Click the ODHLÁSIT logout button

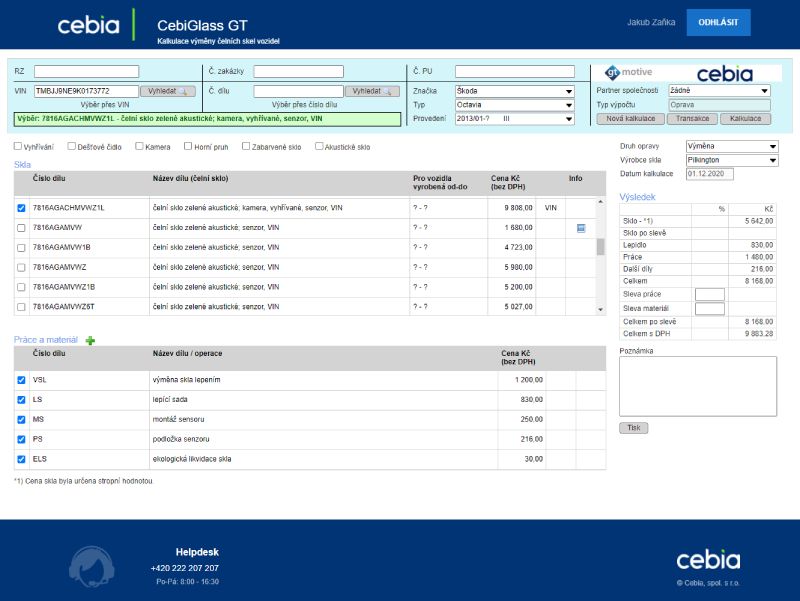click(x=718, y=22)
